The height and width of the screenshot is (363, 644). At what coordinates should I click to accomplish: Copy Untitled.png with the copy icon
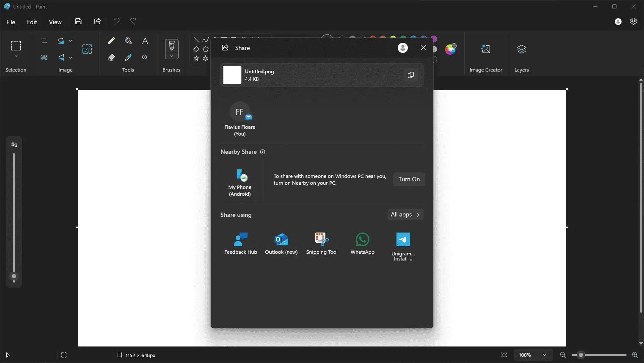(410, 75)
